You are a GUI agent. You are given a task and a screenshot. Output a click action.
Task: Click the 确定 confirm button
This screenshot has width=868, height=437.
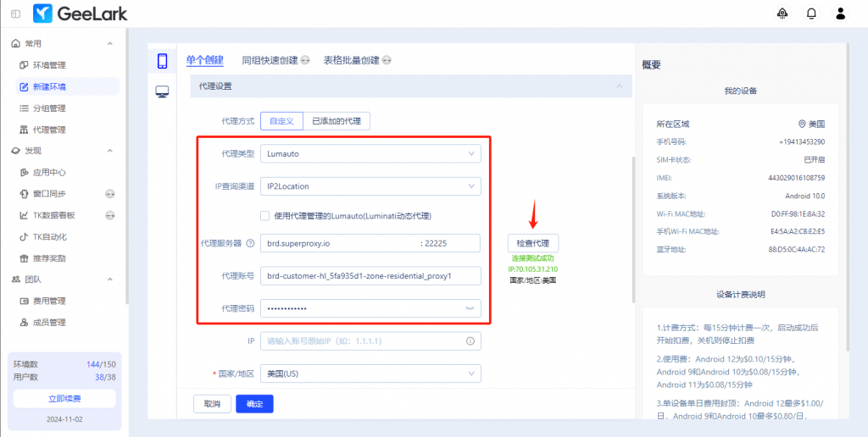pyautogui.click(x=254, y=404)
